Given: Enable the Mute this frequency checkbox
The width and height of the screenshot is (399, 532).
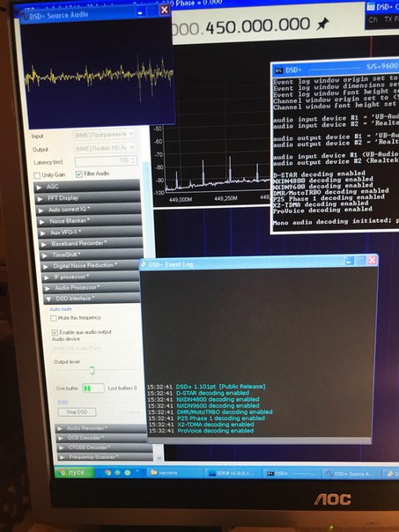Looking at the screenshot, I should (x=53, y=318).
